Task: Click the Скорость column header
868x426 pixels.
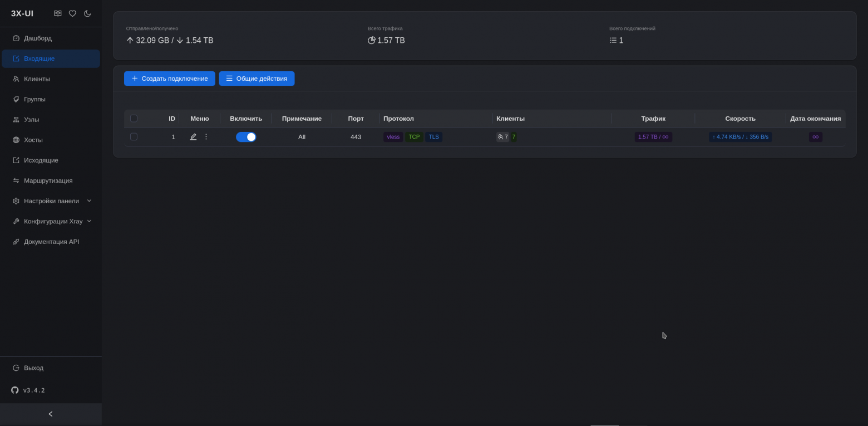Action: point(740,119)
